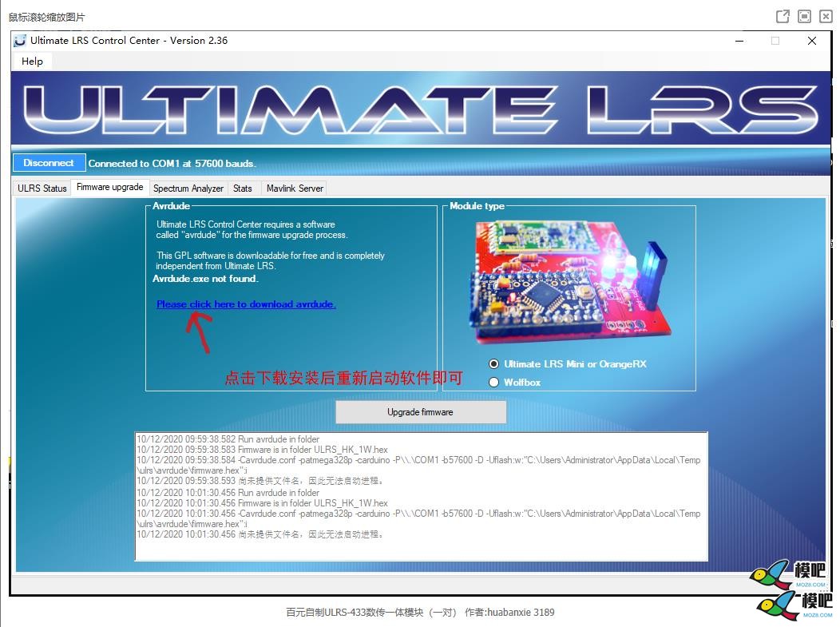Minimize the Ultimate LRS Control Center window
Image resolution: width=840 pixels, height=627 pixels.
click(739, 41)
